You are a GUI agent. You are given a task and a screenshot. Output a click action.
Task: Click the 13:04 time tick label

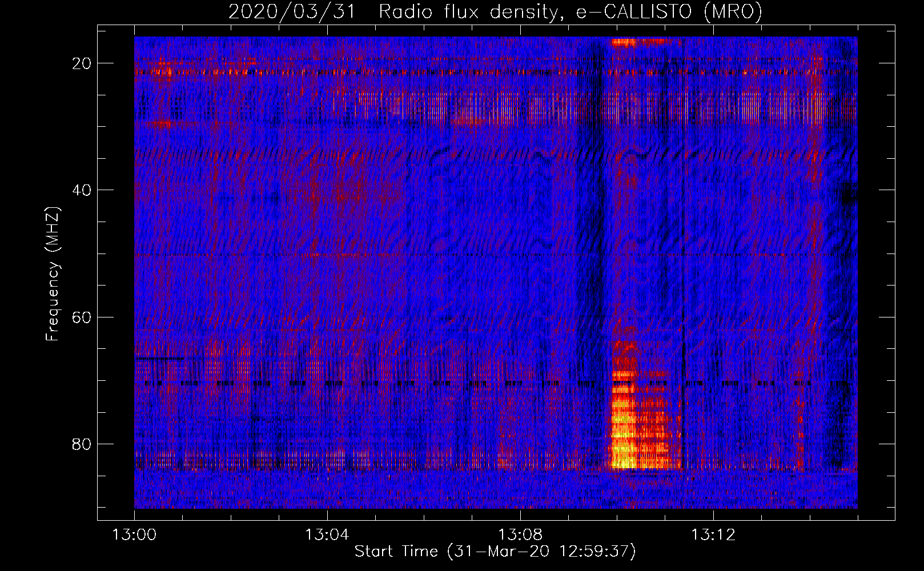327,535
